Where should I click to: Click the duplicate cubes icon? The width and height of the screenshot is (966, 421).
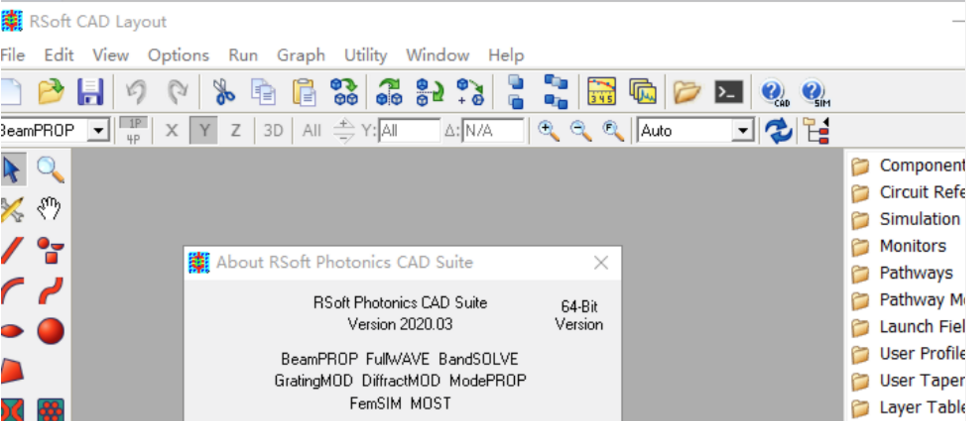pyautogui.click(x=344, y=92)
